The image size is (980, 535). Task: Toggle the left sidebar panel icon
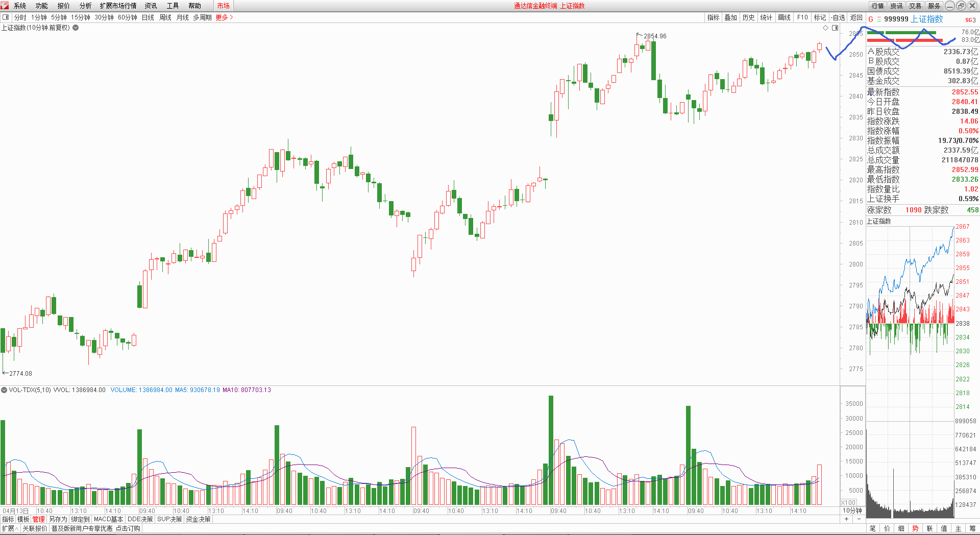point(6,17)
